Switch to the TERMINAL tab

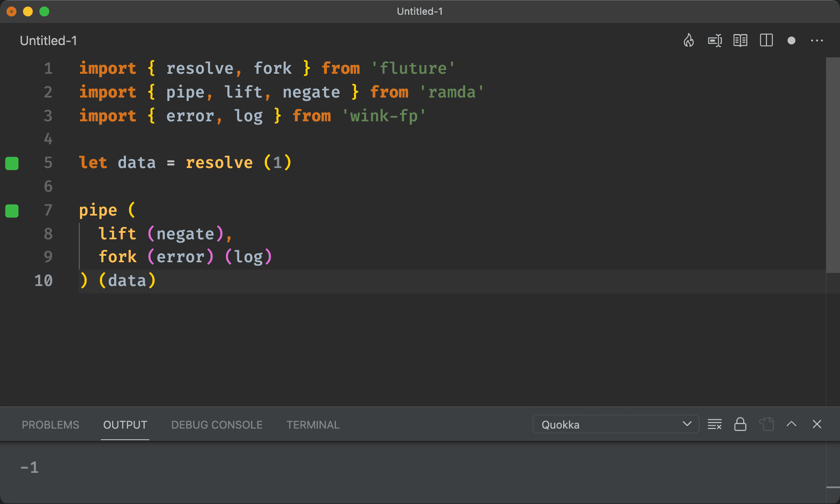pyautogui.click(x=313, y=425)
